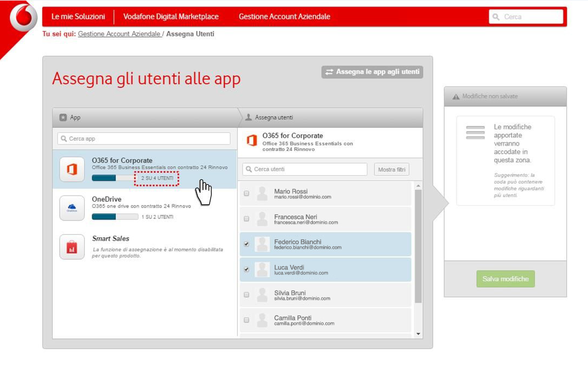Check the Silvia Bruni checkbox
The image size is (588, 365).
coord(246,295)
